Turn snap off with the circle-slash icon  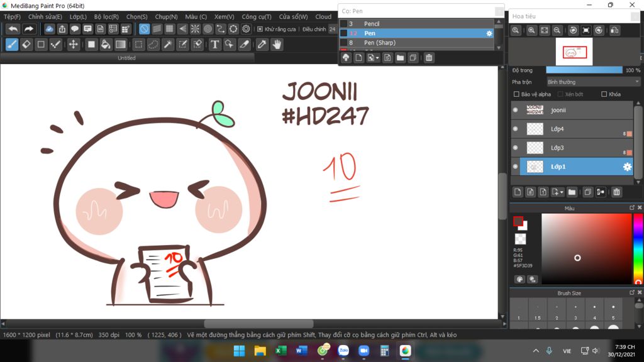point(144,29)
